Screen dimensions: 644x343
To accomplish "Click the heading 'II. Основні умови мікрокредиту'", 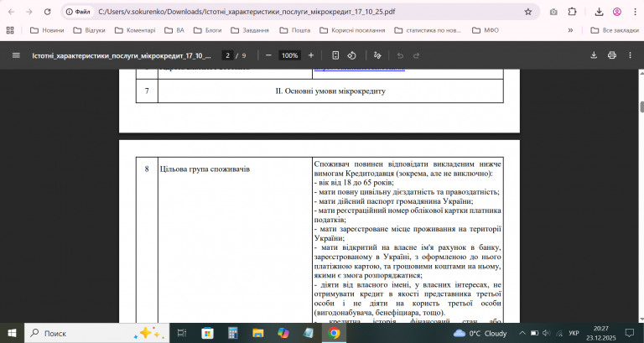I will tap(330, 91).
